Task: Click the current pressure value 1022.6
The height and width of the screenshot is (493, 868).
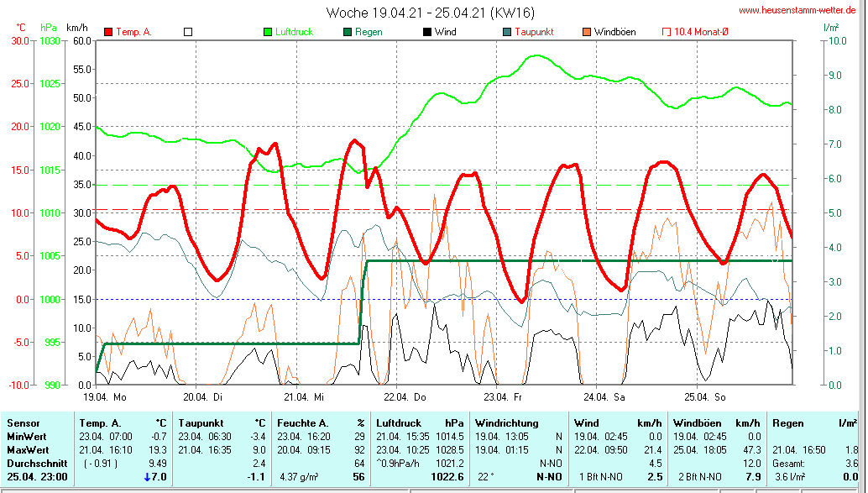Action: click(447, 477)
